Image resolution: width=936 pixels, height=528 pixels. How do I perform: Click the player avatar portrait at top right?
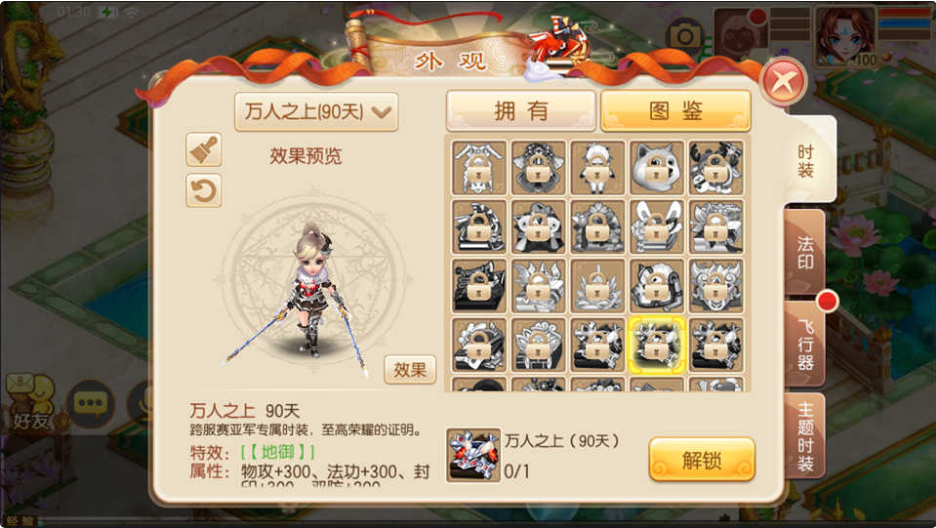[x=845, y=36]
